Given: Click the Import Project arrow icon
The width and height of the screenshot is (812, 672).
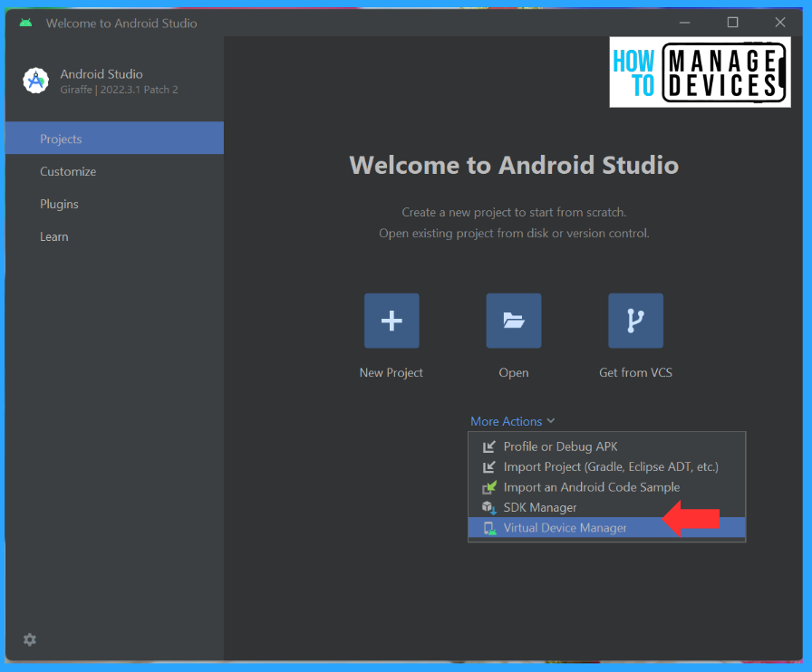Looking at the screenshot, I should (x=488, y=467).
